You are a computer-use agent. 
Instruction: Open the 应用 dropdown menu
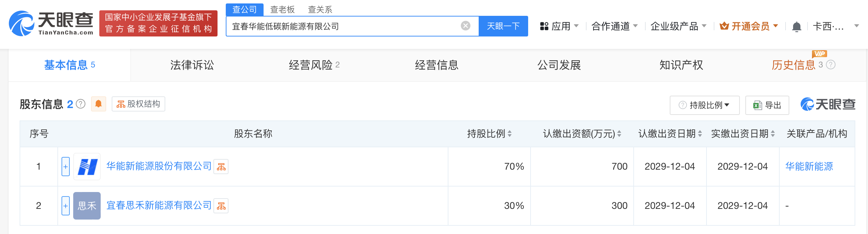pyautogui.click(x=559, y=26)
